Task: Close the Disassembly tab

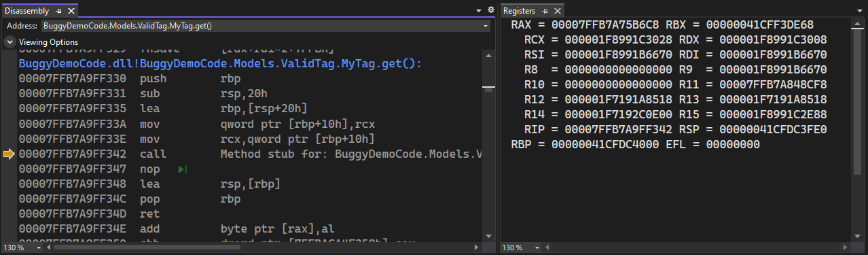Action: click(70, 11)
